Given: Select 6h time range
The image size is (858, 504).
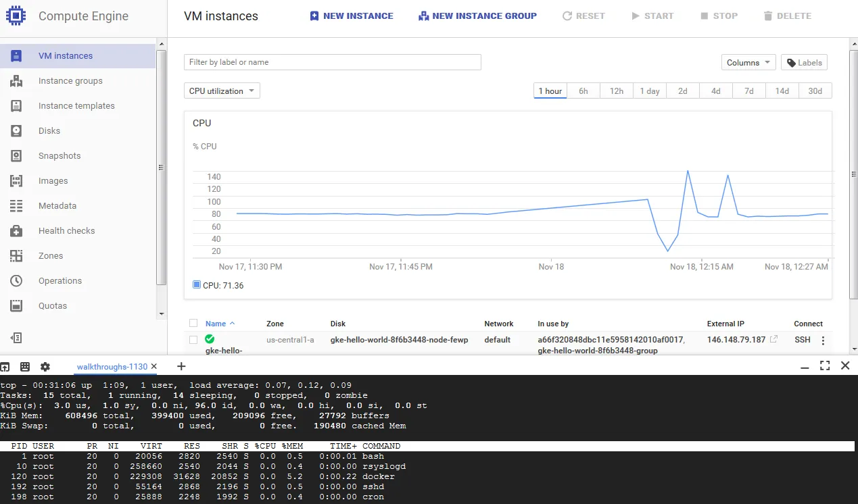Looking at the screenshot, I should click(x=583, y=91).
